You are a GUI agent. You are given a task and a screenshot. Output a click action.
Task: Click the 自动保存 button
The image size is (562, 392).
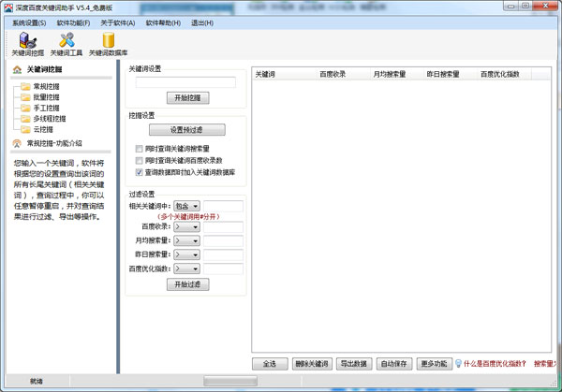point(394,364)
